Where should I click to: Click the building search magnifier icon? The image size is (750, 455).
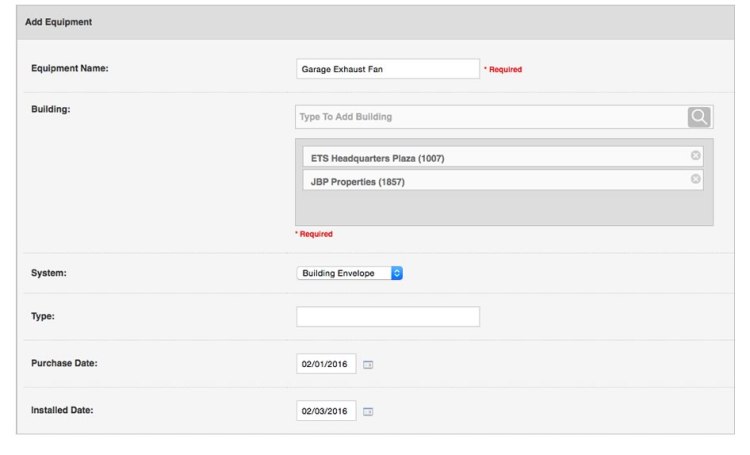tap(699, 117)
